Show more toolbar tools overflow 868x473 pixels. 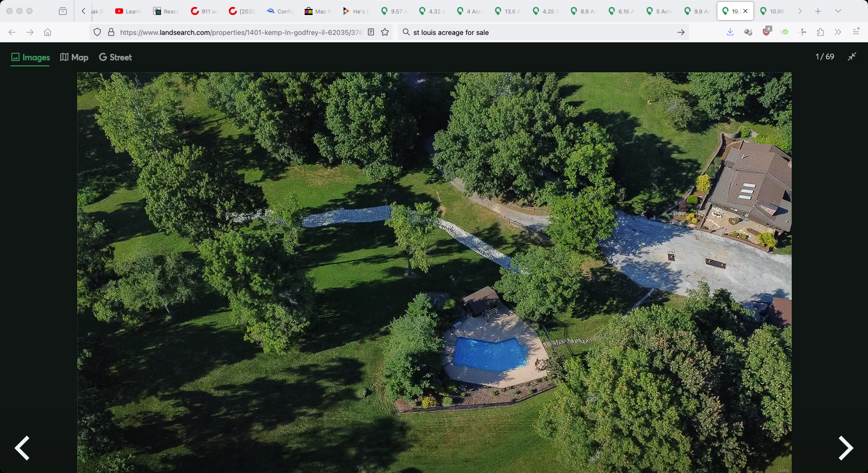point(838,32)
